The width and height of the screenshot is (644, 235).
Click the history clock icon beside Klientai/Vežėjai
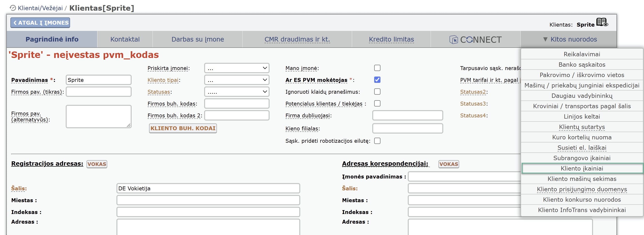pyautogui.click(x=13, y=8)
